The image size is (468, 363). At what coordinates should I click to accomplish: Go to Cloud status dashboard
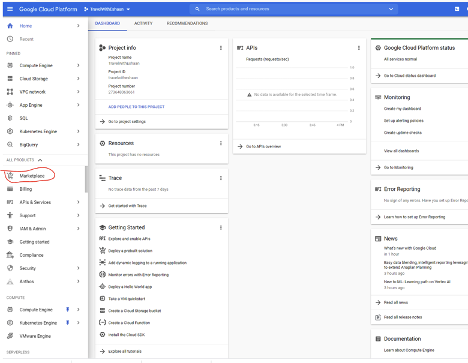410,76
